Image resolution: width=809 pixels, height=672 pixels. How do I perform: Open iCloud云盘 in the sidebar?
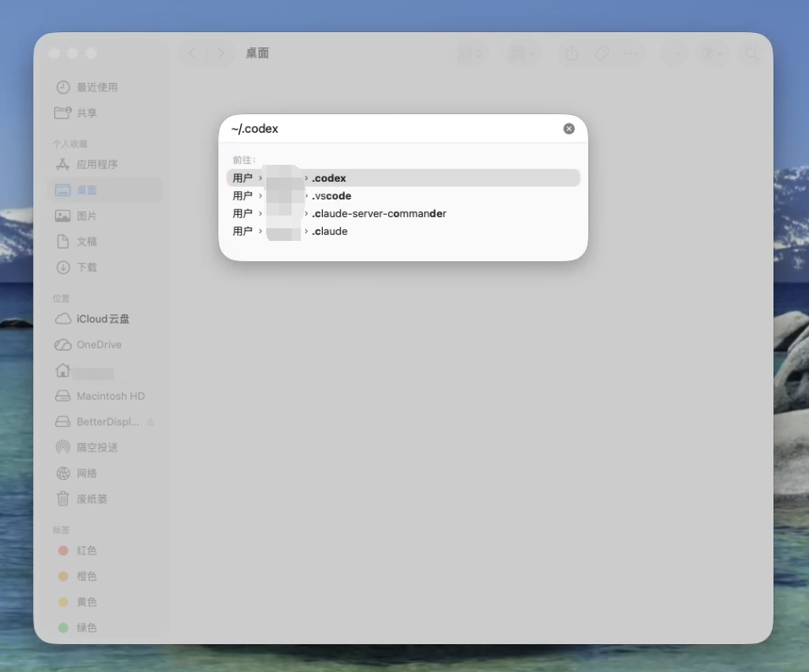(x=97, y=319)
